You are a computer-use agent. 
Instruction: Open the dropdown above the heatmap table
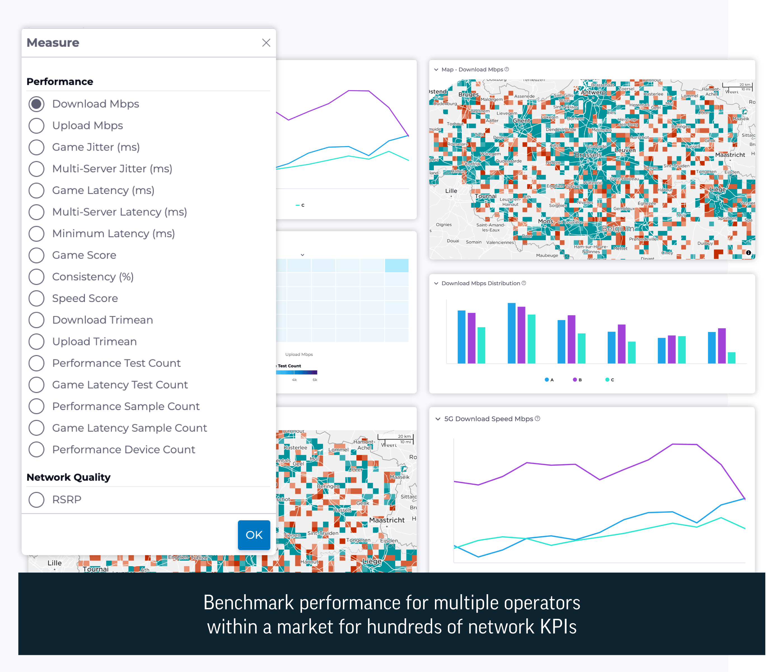[x=302, y=255]
